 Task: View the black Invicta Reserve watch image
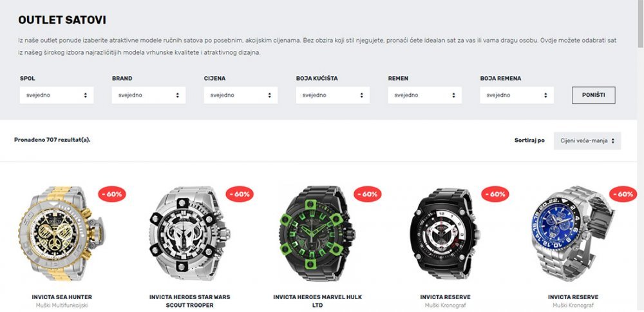coord(445,233)
